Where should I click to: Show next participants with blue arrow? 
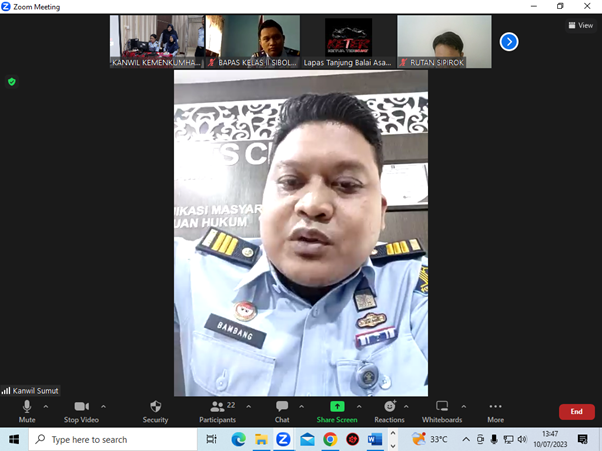(x=509, y=42)
